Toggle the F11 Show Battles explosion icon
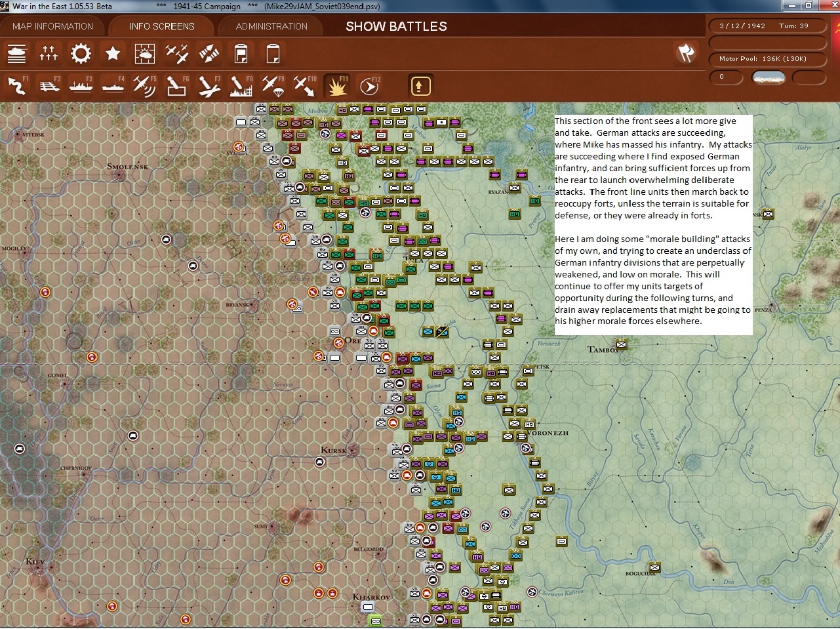This screenshot has height=629, width=840. pyautogui.click(x=338, y=85)
